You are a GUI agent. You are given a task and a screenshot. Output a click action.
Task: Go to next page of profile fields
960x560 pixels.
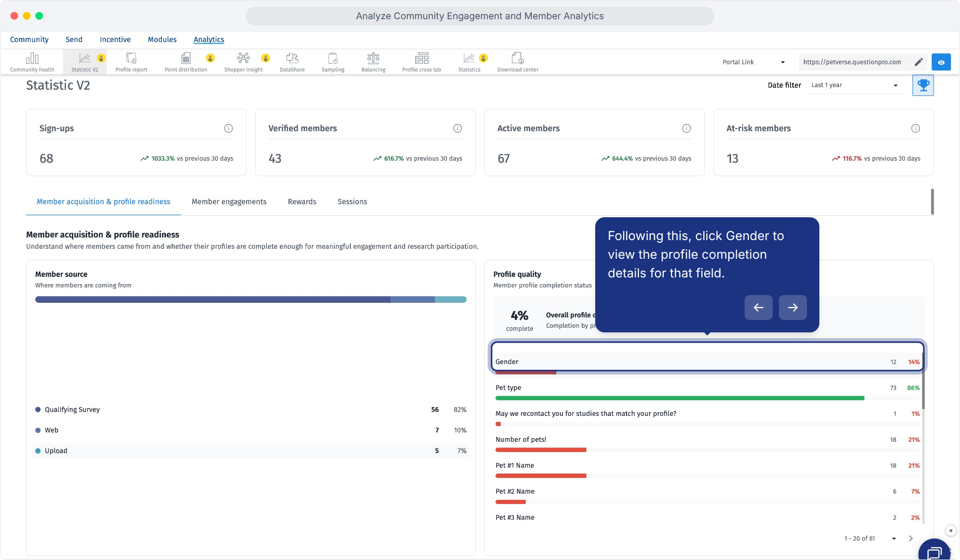[x=911, y=539]
